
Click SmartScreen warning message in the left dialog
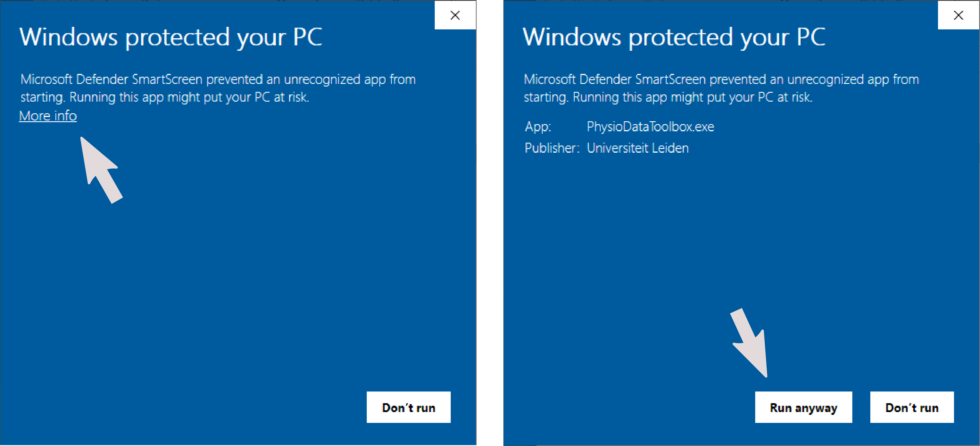218,88
